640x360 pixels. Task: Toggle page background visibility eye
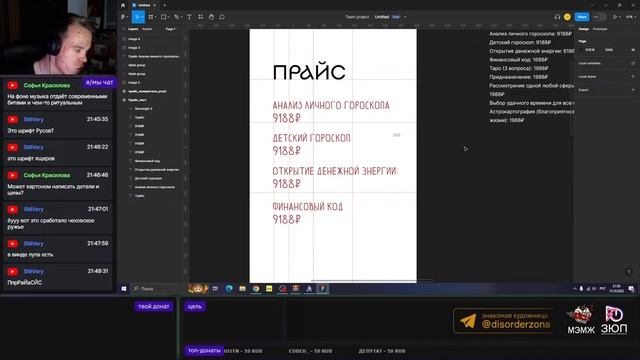coord(633,50)
